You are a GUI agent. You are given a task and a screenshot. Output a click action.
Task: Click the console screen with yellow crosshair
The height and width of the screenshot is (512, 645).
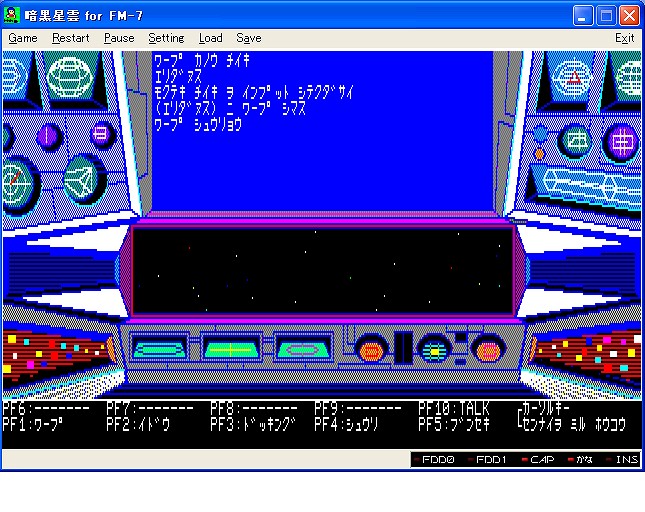point(231,349)
